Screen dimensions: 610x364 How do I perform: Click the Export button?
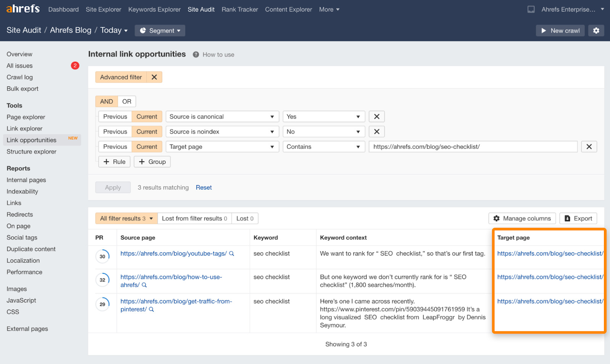click(578, 219)
